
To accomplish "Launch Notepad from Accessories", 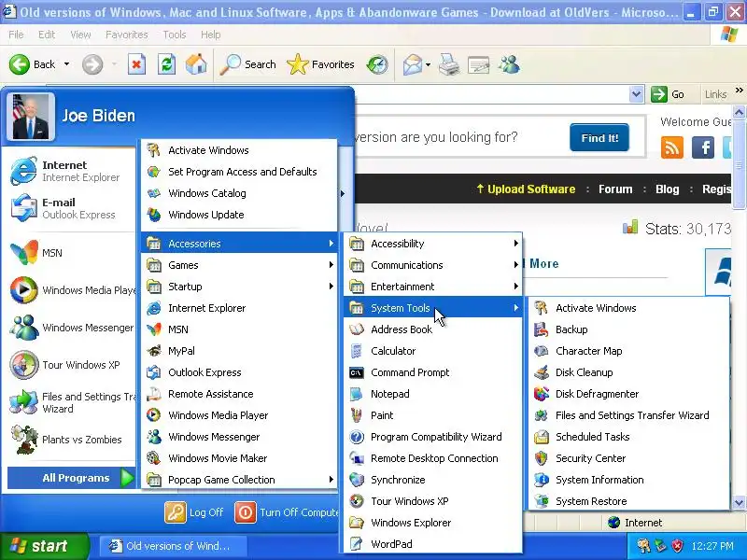I will [432, 394].
